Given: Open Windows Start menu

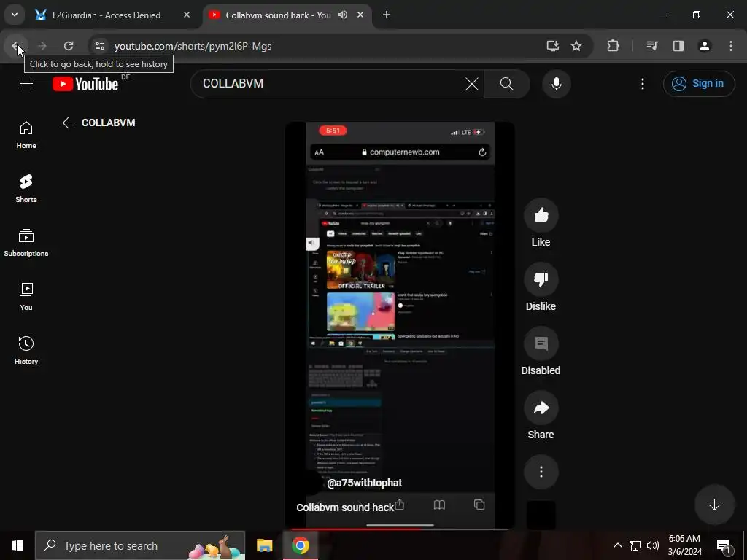Looking at the screenshot, I should pos(18,545).
